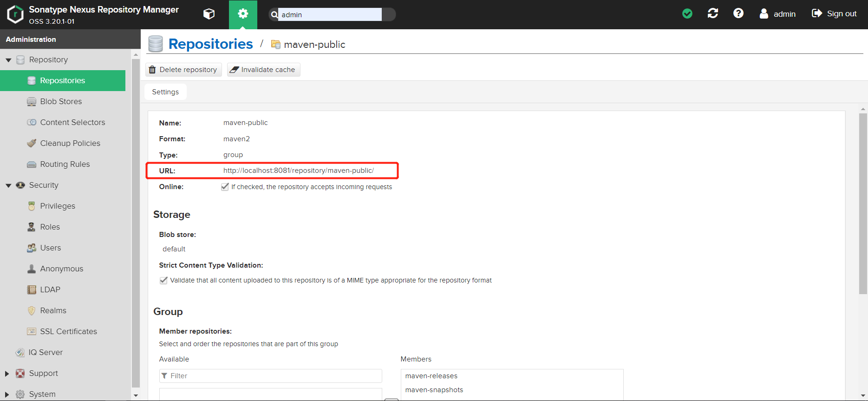The width and height of the screenshot is (868, 401).
Task: Click the main panel vertical scrollbar
Action: pos(863,204)
